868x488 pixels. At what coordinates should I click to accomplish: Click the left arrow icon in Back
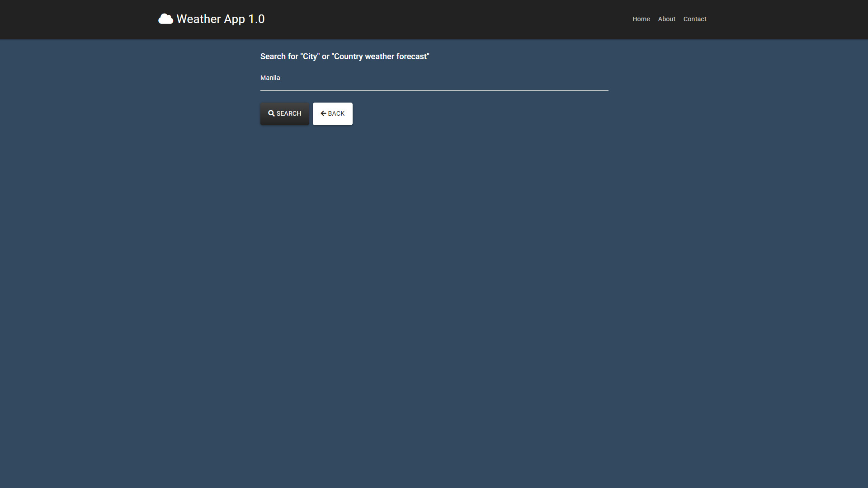click(x=323, y=113)
